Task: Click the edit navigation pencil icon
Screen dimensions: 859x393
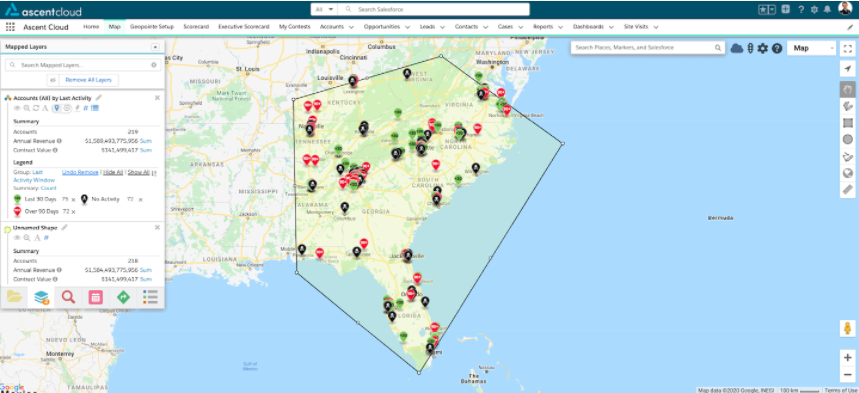Action: [850, 27]
